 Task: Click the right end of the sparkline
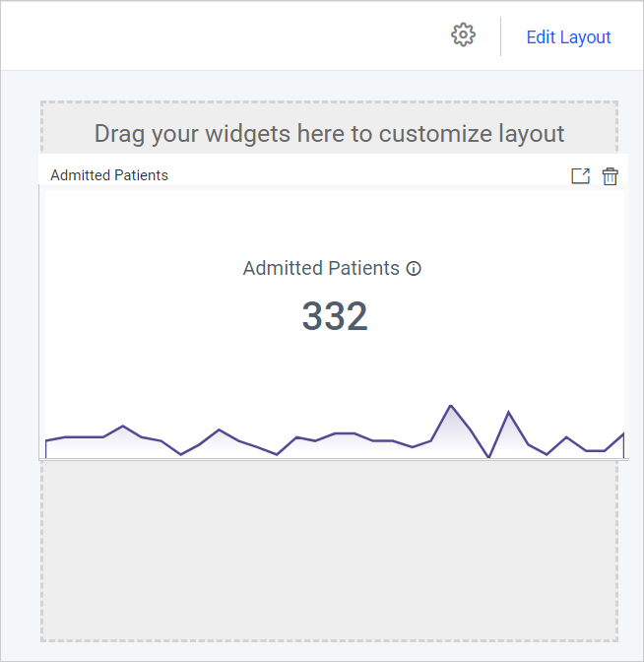point(622,433)
